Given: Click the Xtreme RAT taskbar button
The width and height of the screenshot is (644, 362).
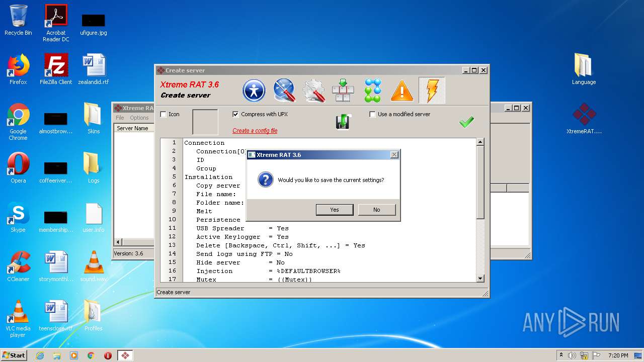Looking at the screenshot, I should [x=125, y=355].
